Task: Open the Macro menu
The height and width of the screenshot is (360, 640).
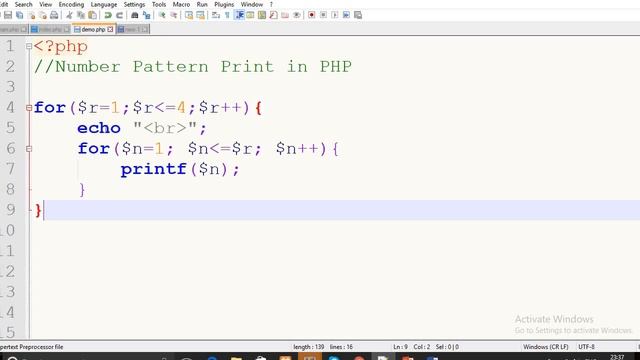Action: (x=181, y=4)
